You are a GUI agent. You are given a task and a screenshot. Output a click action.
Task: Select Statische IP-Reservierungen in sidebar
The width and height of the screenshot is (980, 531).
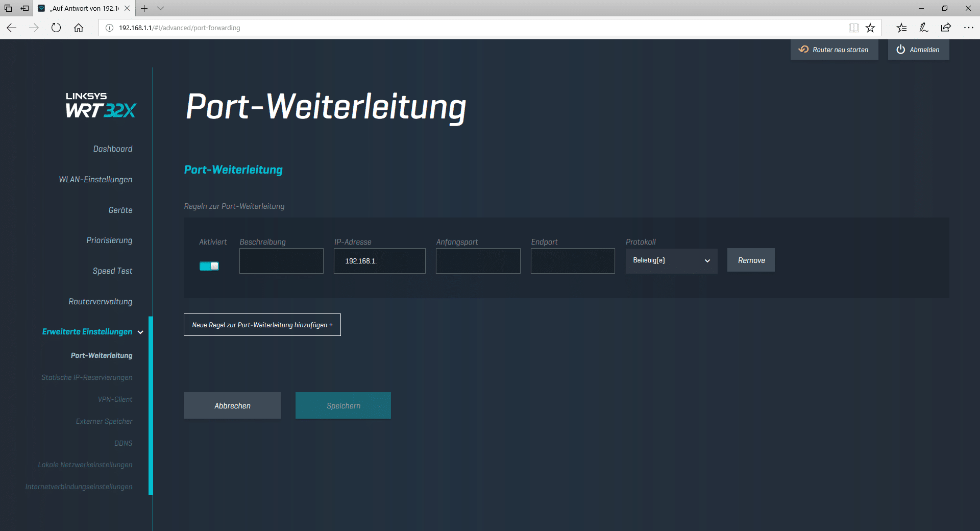[87, 378]
